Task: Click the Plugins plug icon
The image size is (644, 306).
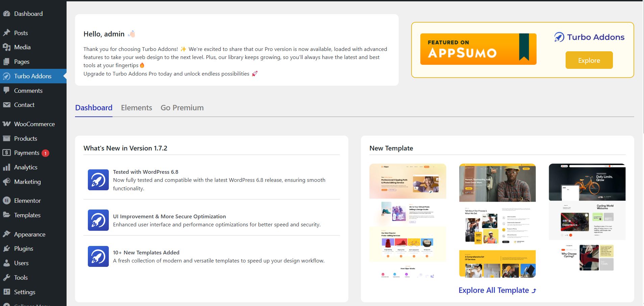Action: click(x=6, y=249)
